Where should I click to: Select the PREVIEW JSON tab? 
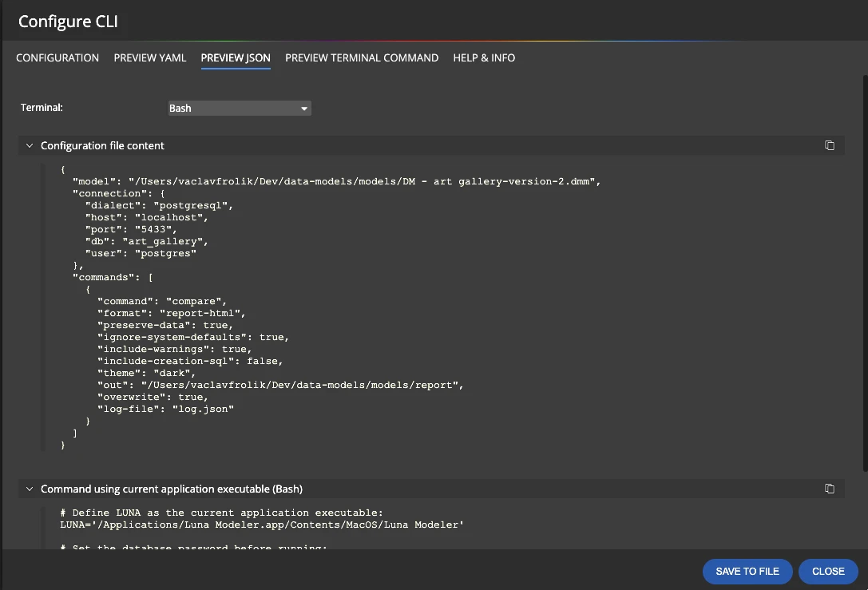click(x=236, y=57)
